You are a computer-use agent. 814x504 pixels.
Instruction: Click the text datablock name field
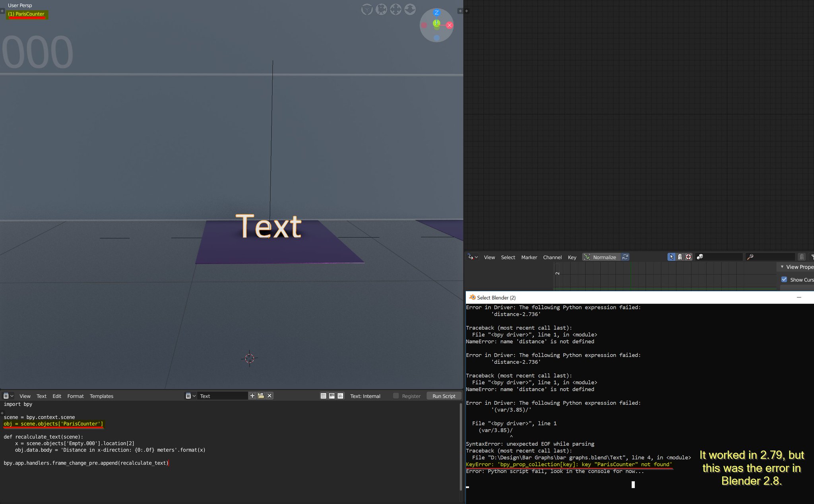(223, 396)
